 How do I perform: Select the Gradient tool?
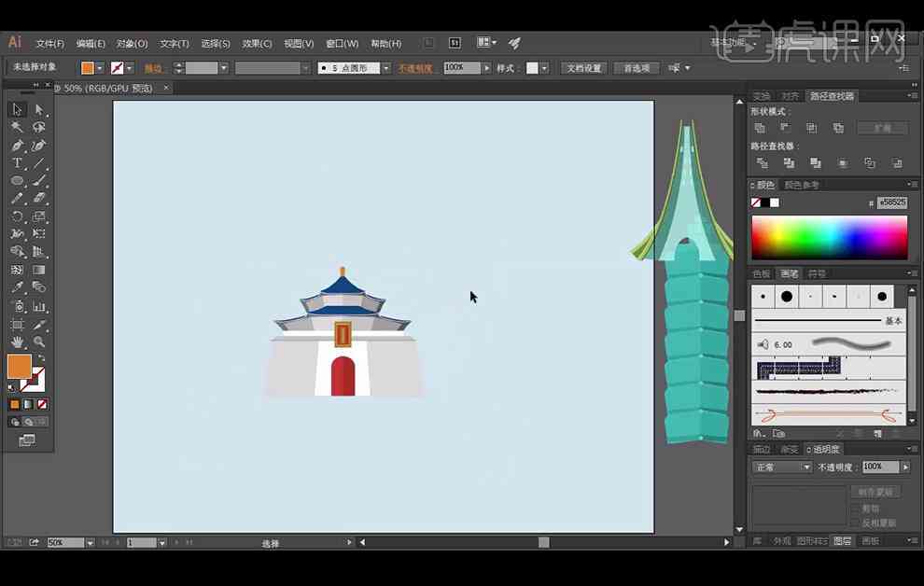(39, 270)
